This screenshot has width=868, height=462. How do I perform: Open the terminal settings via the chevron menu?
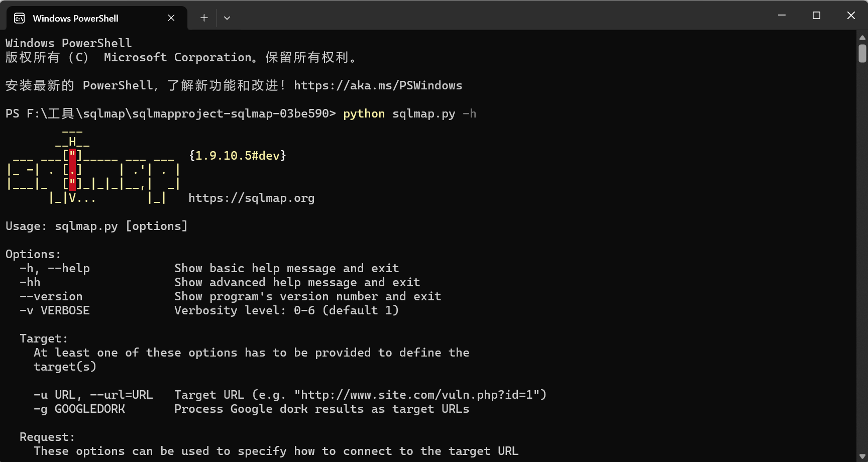click(227, 18)
